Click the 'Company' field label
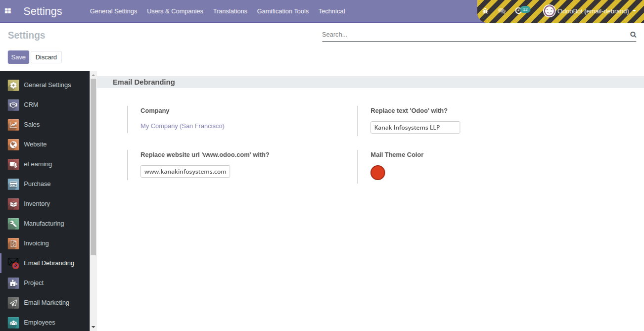644x331 pixels. click(155, 111)
